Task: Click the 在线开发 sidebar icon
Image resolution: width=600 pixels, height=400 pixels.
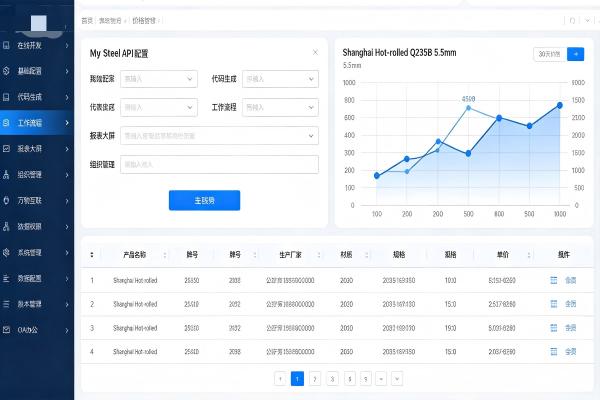Action: [7, 45]
